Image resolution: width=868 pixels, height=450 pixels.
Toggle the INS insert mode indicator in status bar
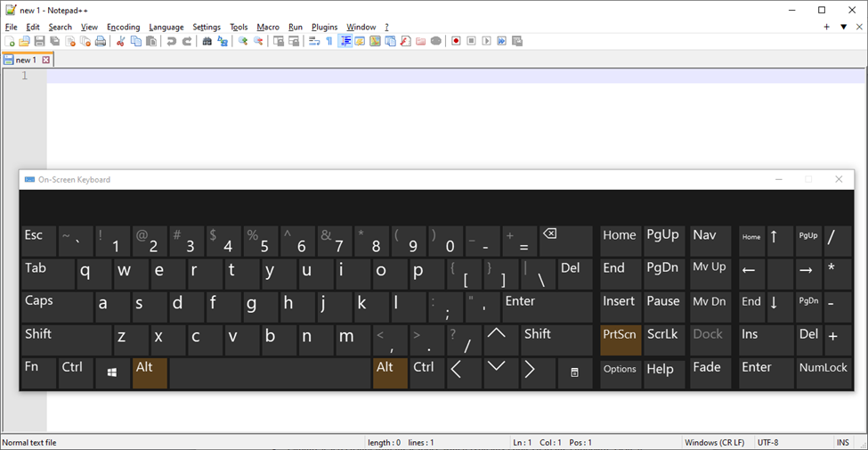coord(842,442)
